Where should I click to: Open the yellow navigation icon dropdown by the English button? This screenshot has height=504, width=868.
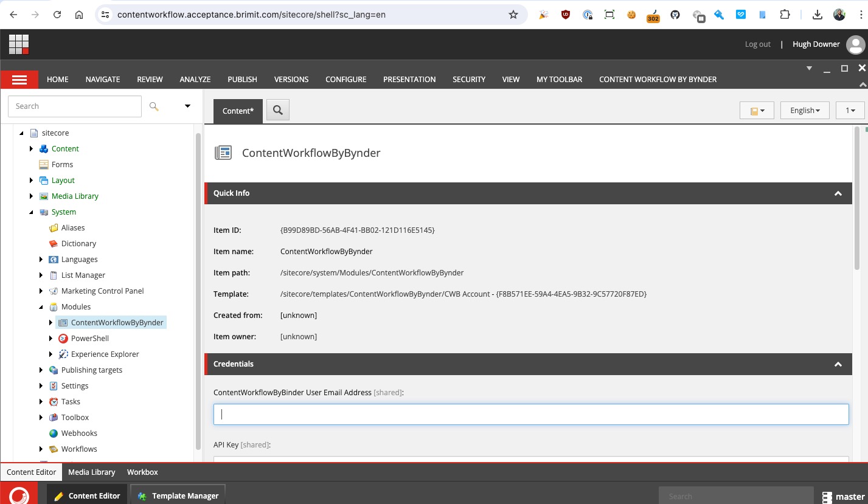coord(757,111)
